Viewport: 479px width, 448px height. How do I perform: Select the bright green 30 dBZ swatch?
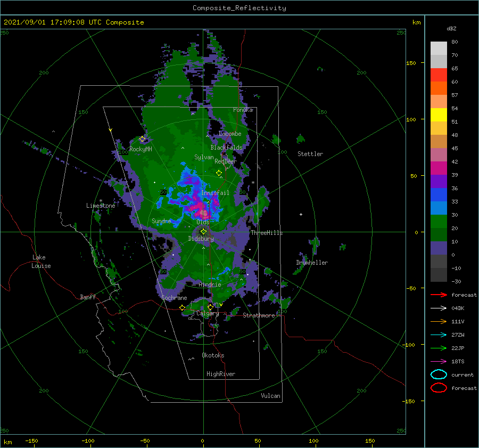pos(439,222)
